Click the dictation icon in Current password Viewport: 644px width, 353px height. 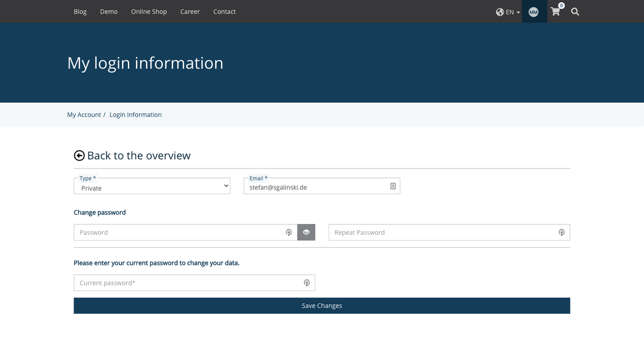tap(307, 283)
